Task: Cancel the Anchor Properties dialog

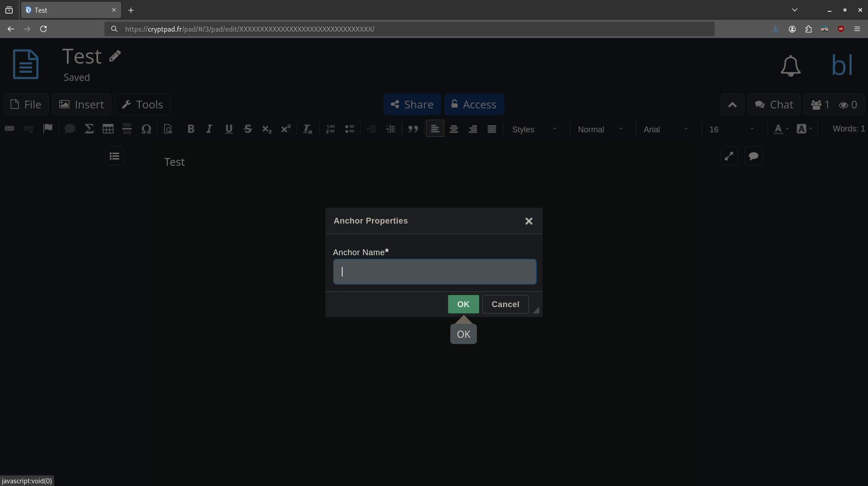Action: click(x=505, y=304)
